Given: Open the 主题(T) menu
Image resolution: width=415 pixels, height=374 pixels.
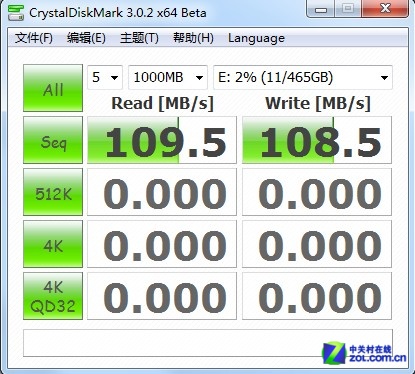Looking at the screenshot, I should [x=139, y=38].
